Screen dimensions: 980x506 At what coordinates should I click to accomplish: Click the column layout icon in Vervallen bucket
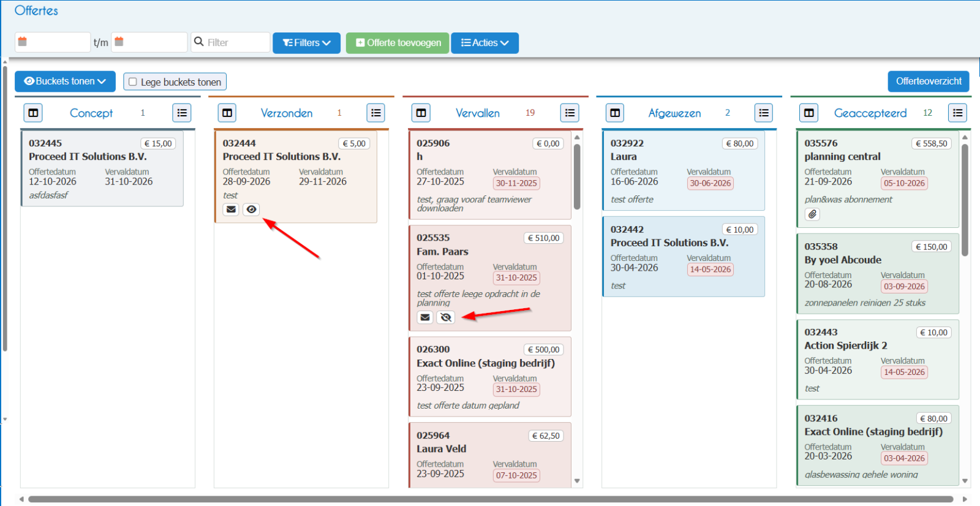point(421,113)
